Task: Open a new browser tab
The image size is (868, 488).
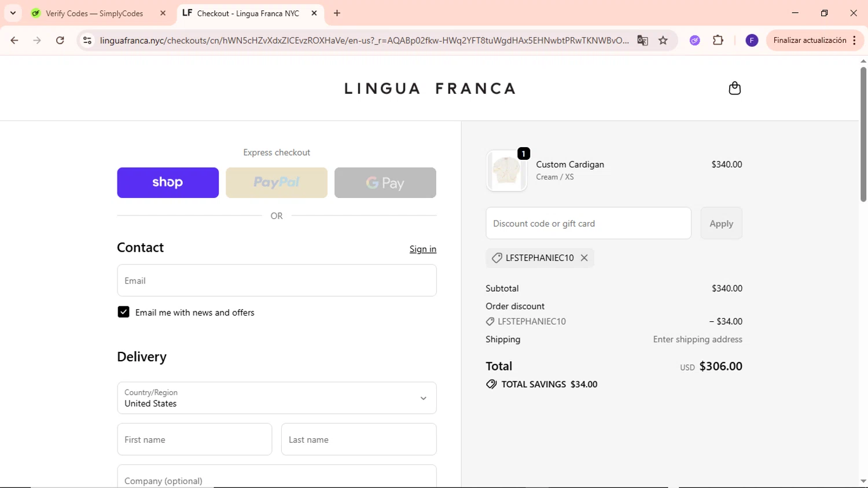Action: tap(337, 13)
